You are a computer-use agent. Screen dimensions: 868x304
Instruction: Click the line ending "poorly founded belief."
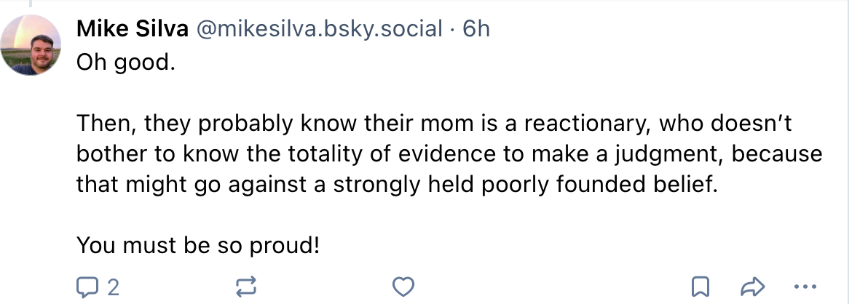[x=397, y=184]
